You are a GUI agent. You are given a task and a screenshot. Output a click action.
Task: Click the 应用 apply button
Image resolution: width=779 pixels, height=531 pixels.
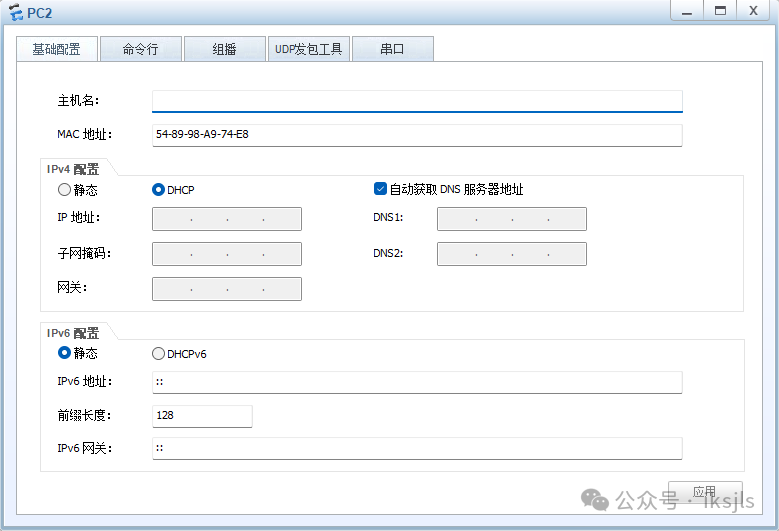[705, 492]
